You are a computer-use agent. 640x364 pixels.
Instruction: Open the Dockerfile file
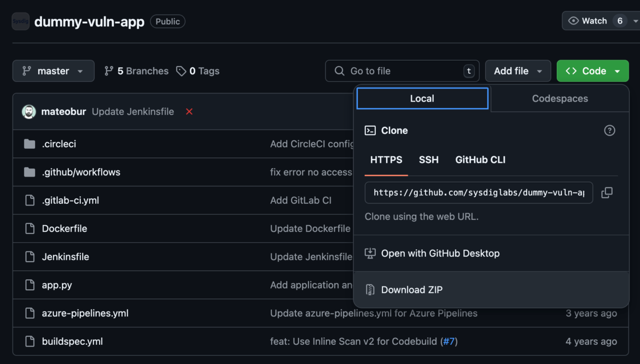[x=65, y=228]
